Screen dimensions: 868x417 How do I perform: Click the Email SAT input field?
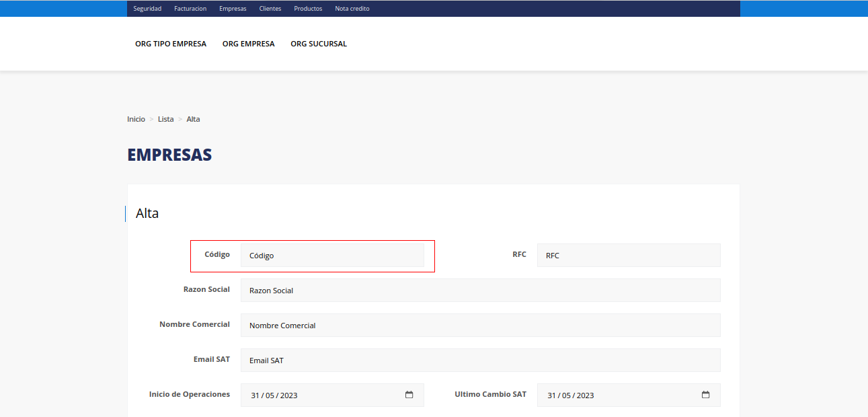tap(480, 361)
